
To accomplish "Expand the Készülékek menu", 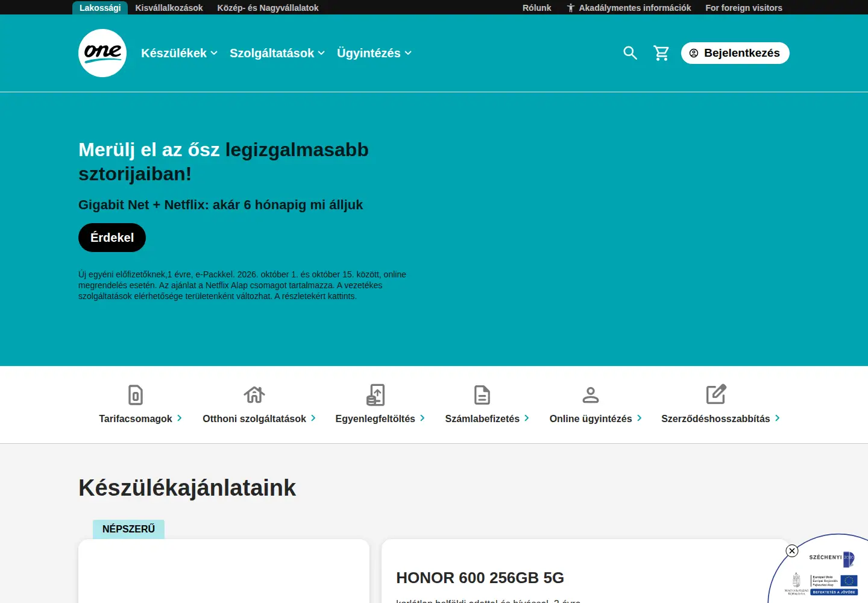I will coord(179,53).
